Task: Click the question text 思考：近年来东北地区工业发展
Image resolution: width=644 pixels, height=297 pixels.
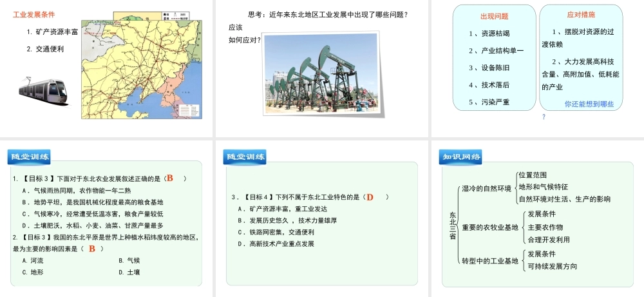Action: click(x=328, y=15)
